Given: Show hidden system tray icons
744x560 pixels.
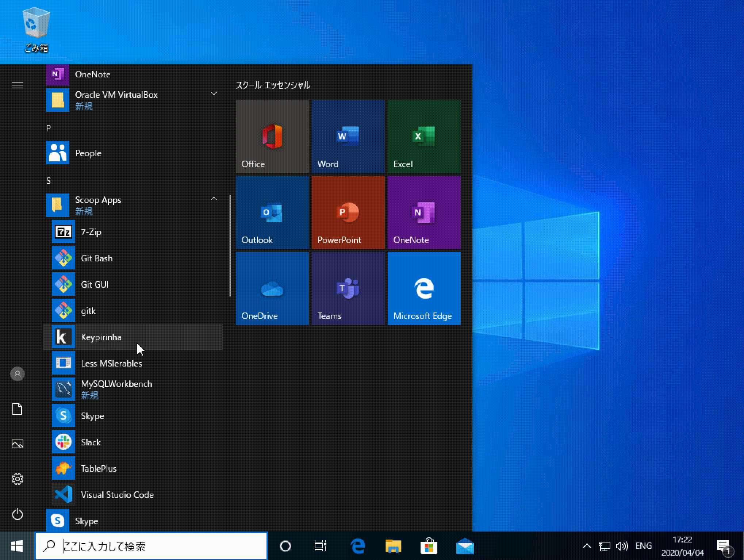Looking at the screenshot, I should click(x=587, y=546).
